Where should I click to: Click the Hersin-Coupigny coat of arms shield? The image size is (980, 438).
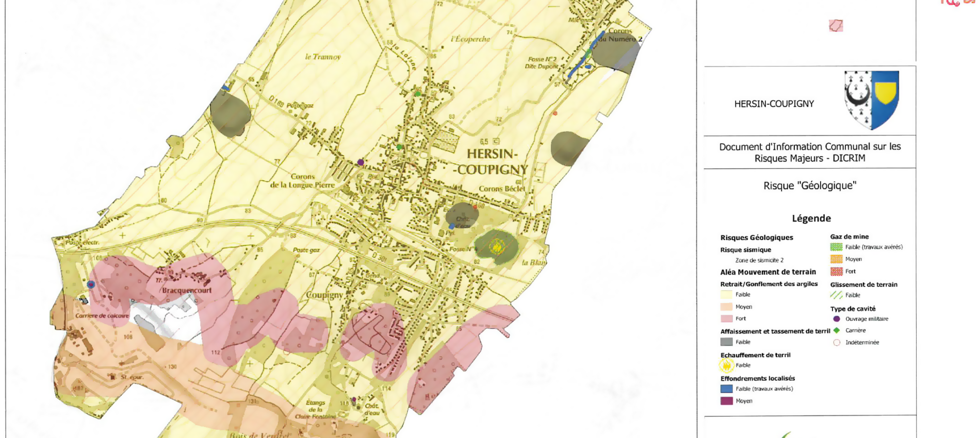pyautogui.click(x=872, y=100)
